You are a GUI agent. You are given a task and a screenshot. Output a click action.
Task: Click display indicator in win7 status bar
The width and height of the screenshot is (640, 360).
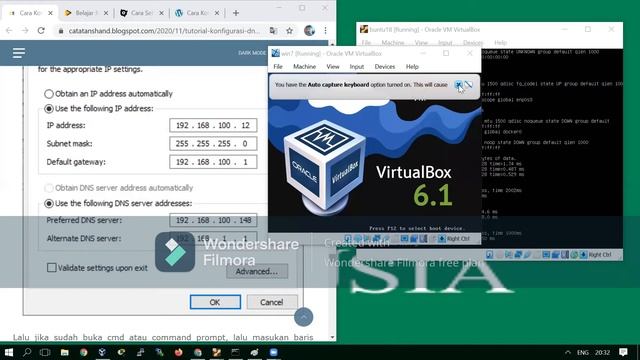coord(404,238)
